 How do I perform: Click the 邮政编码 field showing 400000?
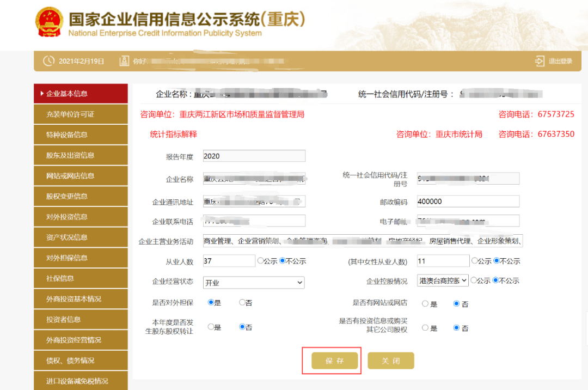pyautogui.click(x=468, y=202)
